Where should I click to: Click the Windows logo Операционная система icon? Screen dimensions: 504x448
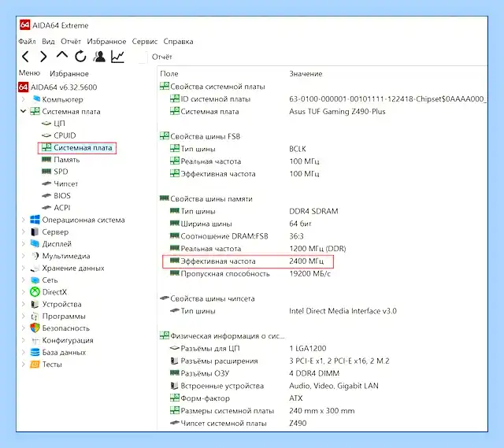click(x=35, y=220)
